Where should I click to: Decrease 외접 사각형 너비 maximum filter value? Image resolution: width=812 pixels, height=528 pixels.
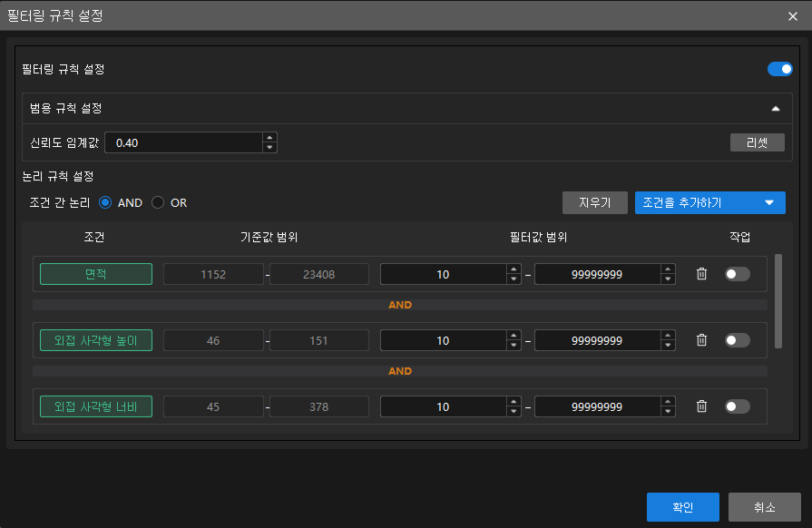click(668, 412)
